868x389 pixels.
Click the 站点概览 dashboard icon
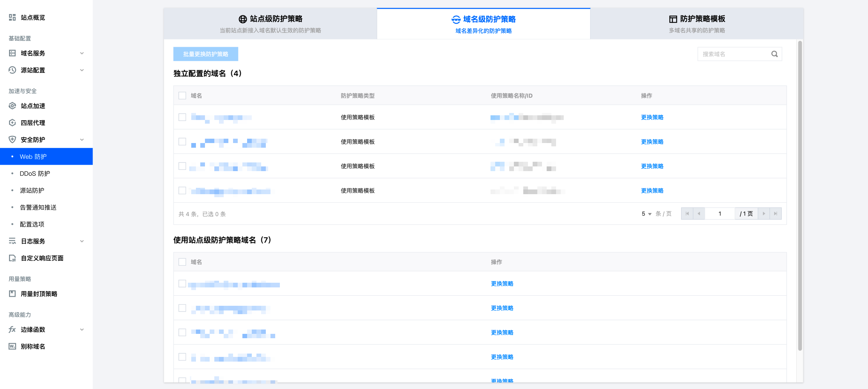click(x=12, y=17)
